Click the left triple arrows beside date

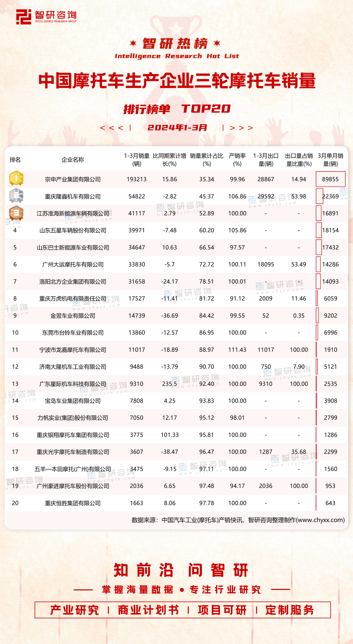click(111, 128)
